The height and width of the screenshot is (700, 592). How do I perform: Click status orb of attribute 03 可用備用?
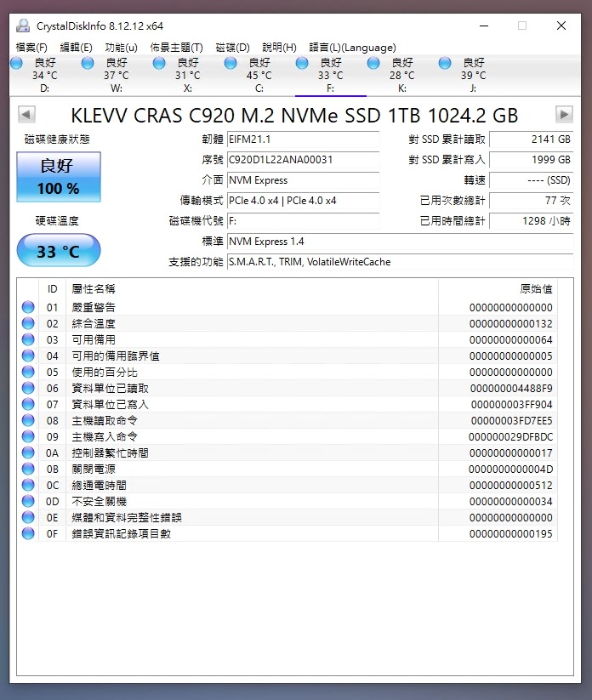coord(28,339)
